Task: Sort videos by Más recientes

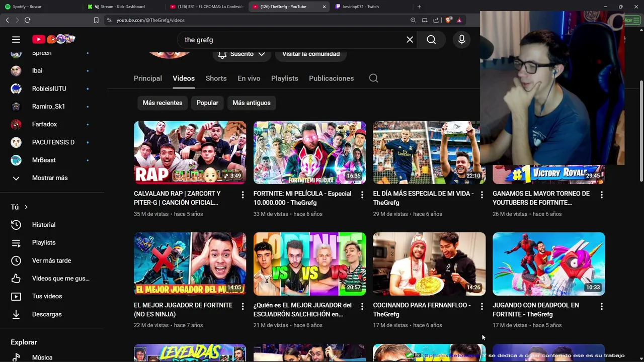Action: tap(163, 103)
